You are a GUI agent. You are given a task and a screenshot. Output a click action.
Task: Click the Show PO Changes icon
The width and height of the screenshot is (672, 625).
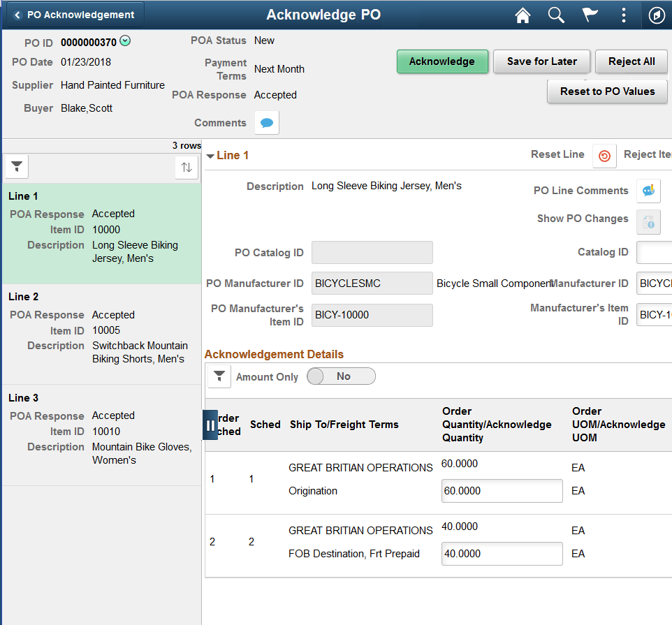(x=648, y=222)
